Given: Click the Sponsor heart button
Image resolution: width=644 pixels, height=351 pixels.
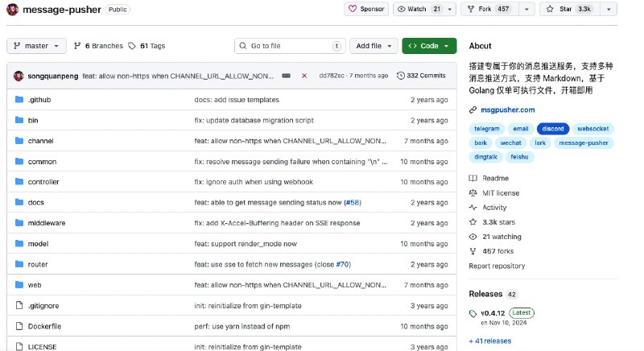Looking at the screenshot, I should pos(366,9).
